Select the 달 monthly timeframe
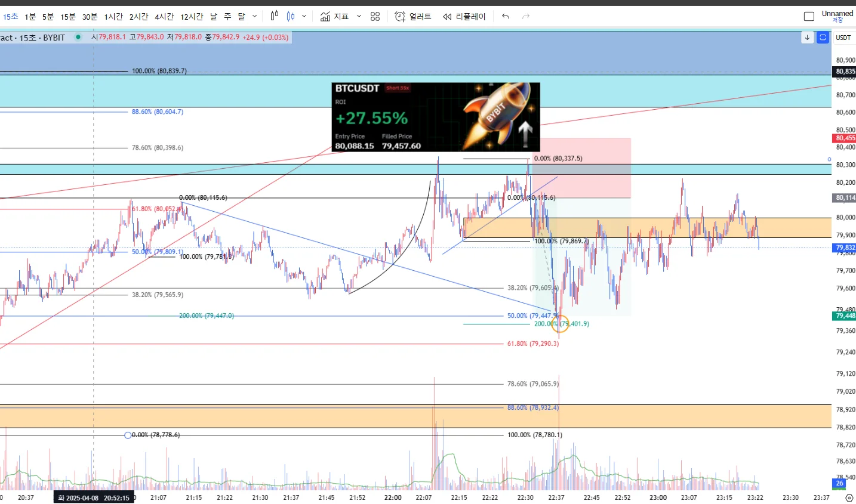The height and width of the screenshot is (504, 856). tap(241, 17)
